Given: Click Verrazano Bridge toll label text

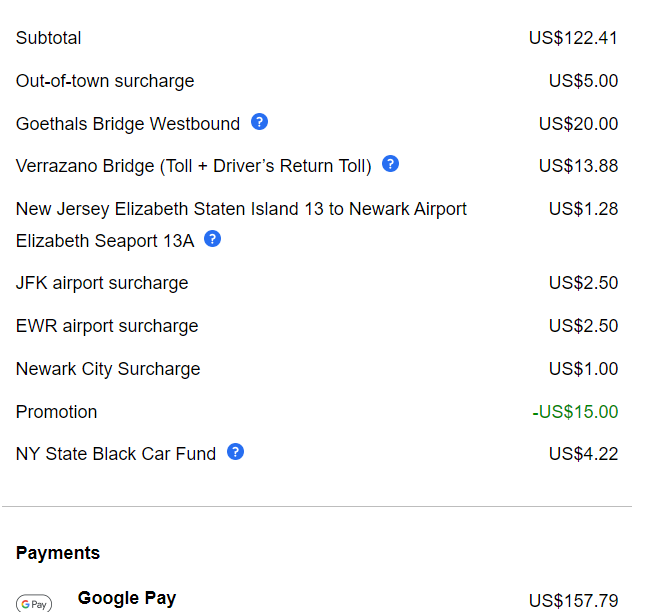Looking at the screenshot, I should [194, 166].
